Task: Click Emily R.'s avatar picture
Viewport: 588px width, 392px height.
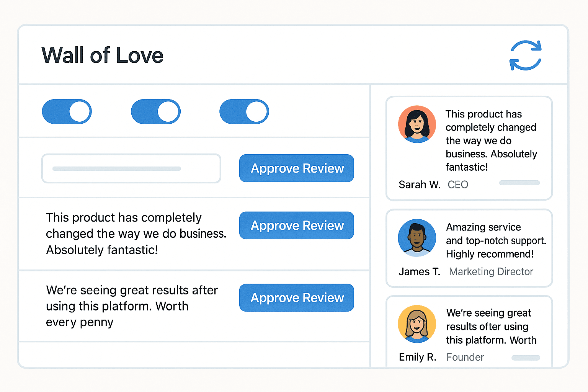Action: coord(417,323)
